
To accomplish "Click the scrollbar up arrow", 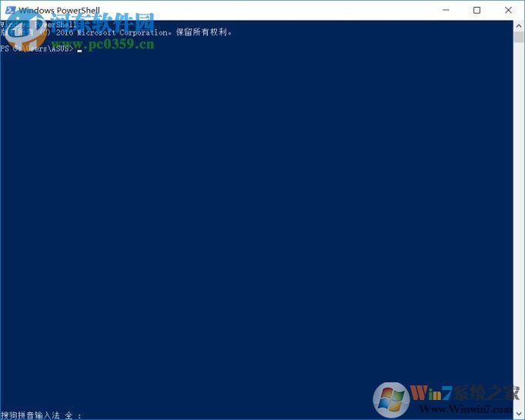I will click(519, 25).
